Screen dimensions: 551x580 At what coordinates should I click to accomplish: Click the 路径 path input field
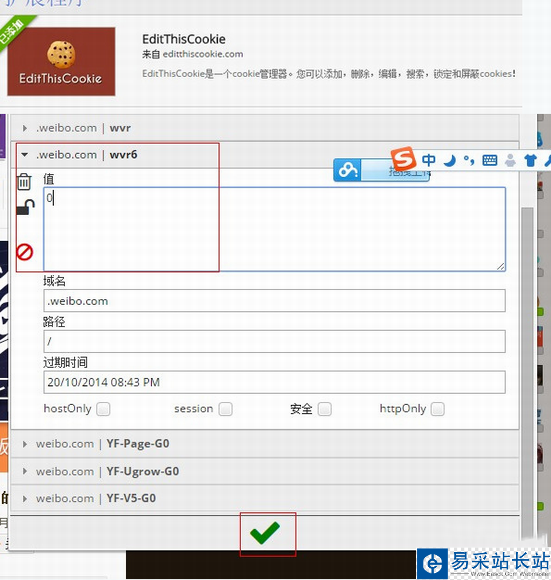tap(274, 341)
